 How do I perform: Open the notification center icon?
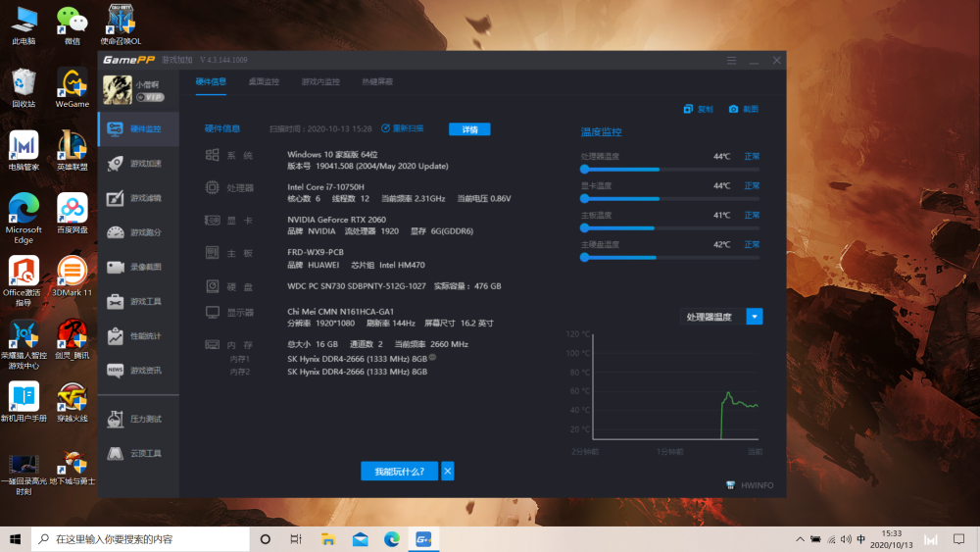(958, 539)
